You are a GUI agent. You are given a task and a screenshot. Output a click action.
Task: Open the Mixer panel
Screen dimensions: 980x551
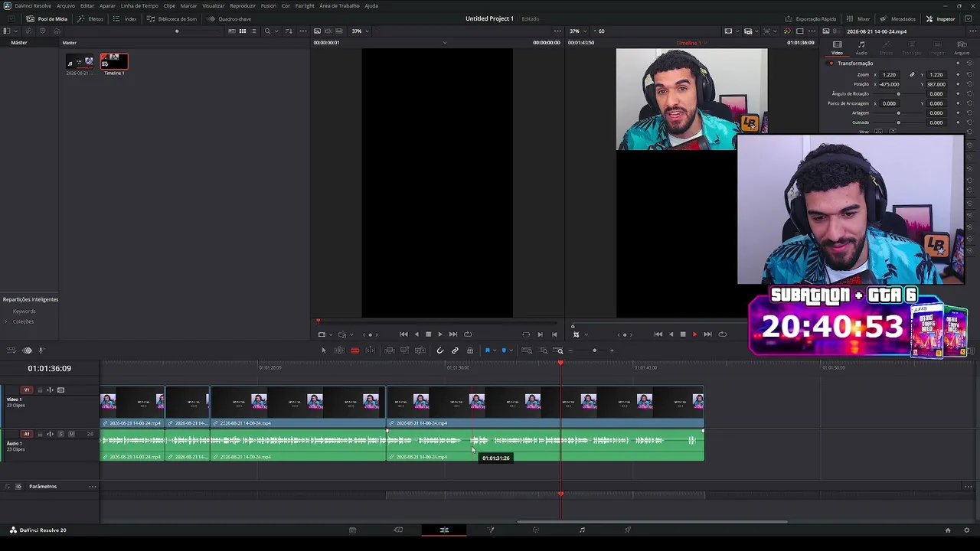pos(858,18)
